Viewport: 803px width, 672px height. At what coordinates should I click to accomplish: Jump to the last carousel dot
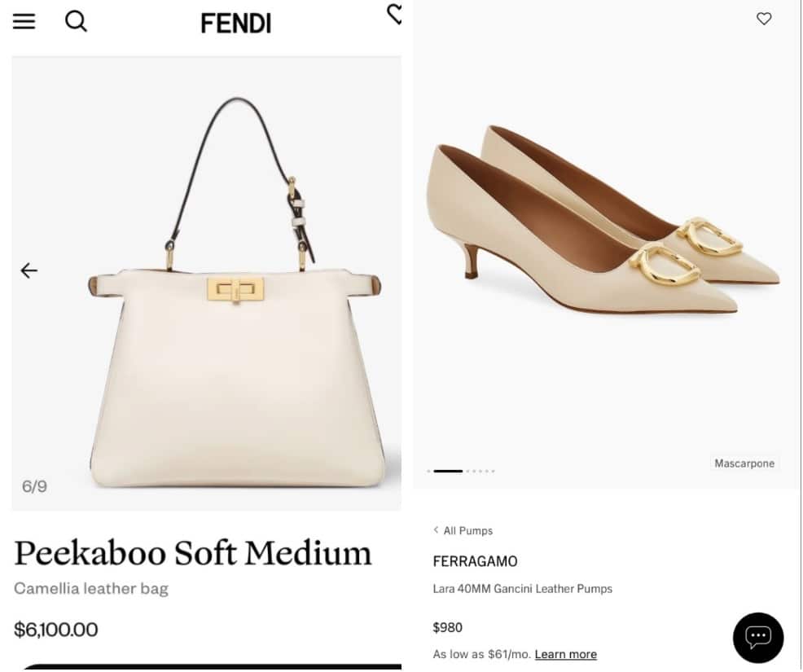tap(493, 471)
